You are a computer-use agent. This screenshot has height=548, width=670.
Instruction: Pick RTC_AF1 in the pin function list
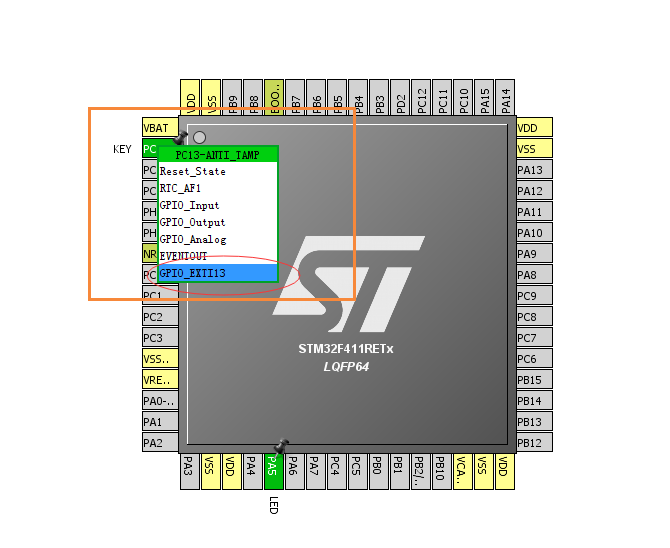(x=218, y=189)
